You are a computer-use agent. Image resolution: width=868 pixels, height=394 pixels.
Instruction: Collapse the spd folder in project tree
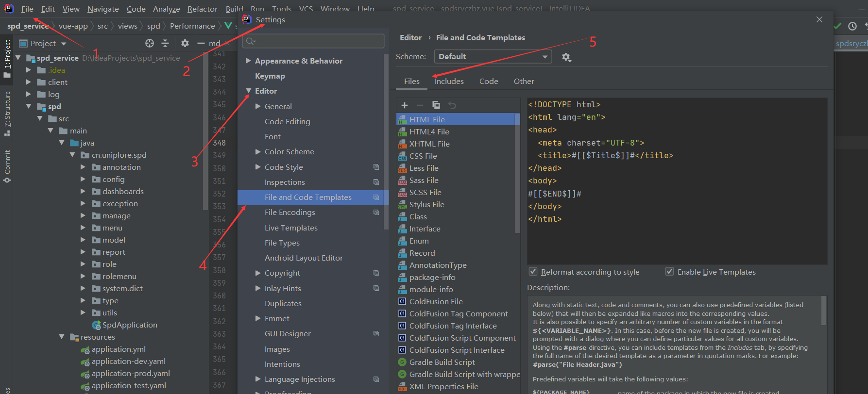pos(28,106)
